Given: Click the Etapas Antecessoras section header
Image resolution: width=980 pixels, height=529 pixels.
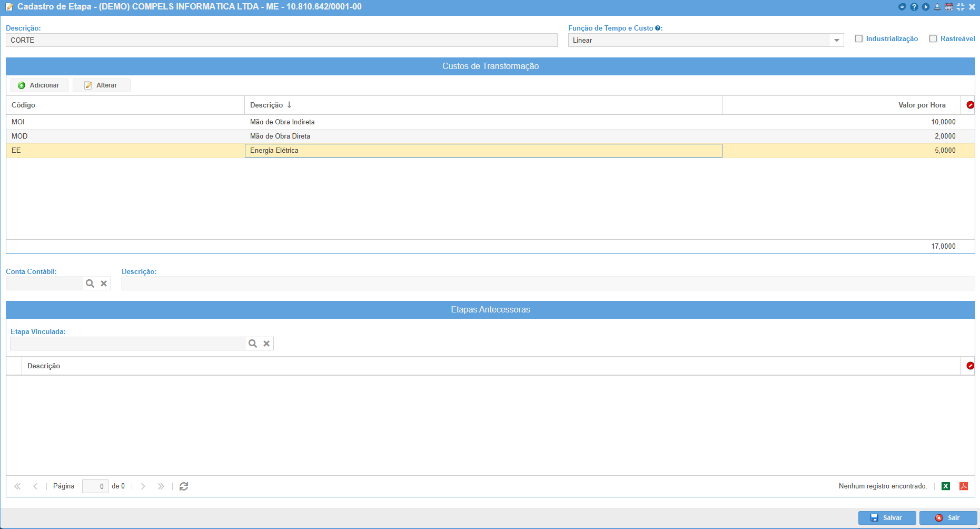Looking at the screenshot, I should [490, 309].
